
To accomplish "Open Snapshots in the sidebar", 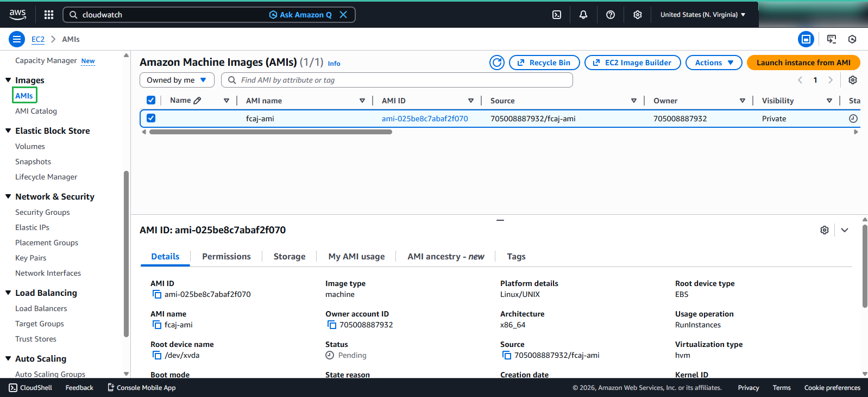I will (33, 162).
